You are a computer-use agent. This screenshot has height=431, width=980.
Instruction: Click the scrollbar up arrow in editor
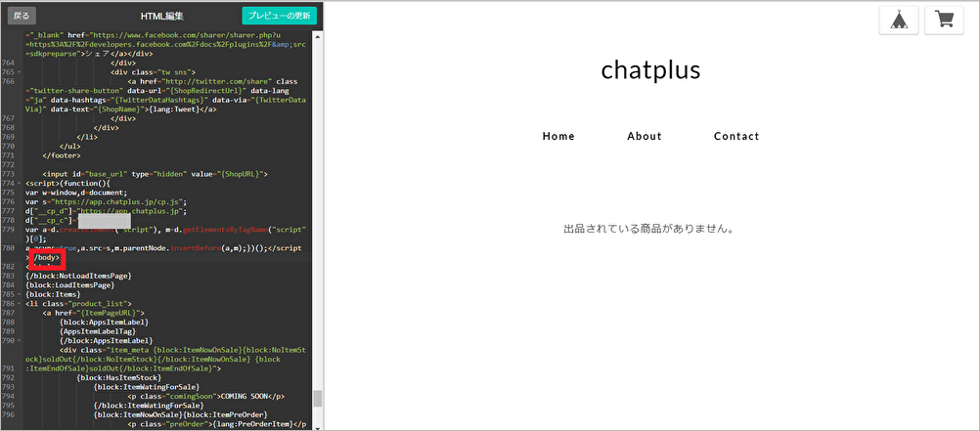318,36
